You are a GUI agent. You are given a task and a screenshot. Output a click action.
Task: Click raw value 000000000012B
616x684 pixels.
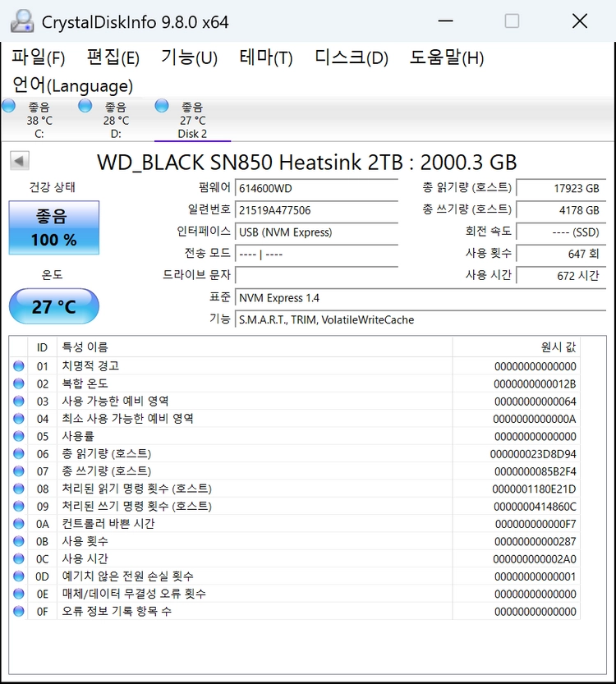pyautogui.click(x=535, y=384)
